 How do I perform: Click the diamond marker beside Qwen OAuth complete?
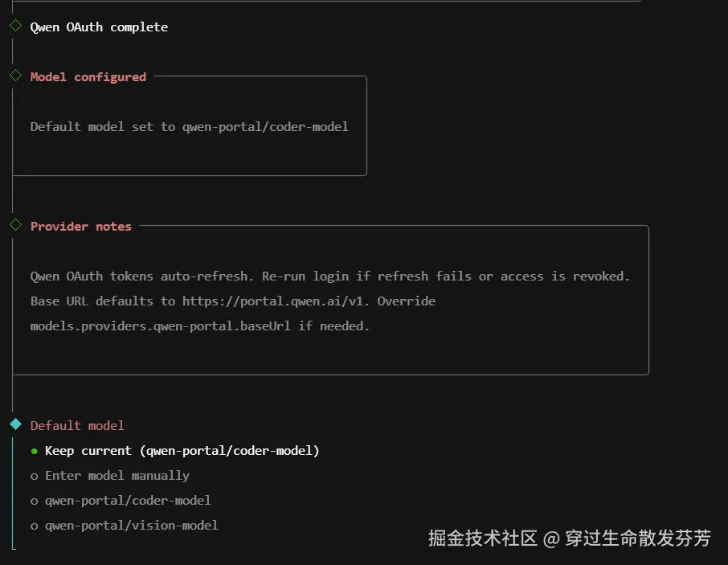point(15,26)
